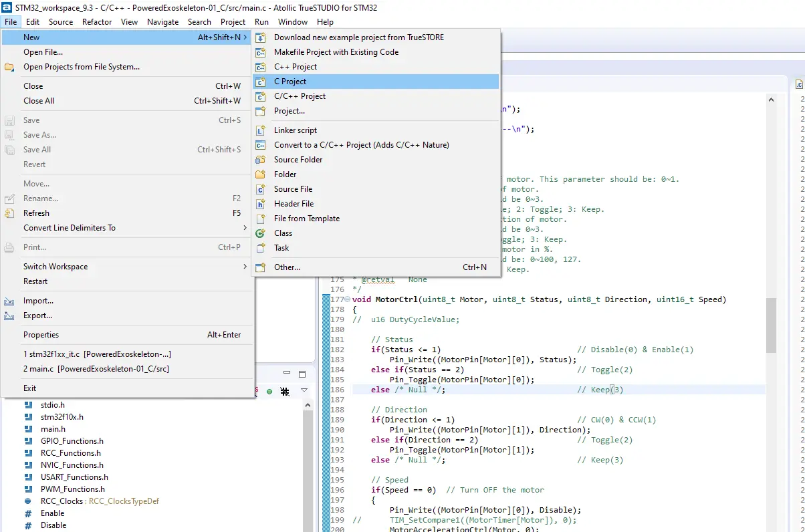Create a new Class

[x=376, y=233]
